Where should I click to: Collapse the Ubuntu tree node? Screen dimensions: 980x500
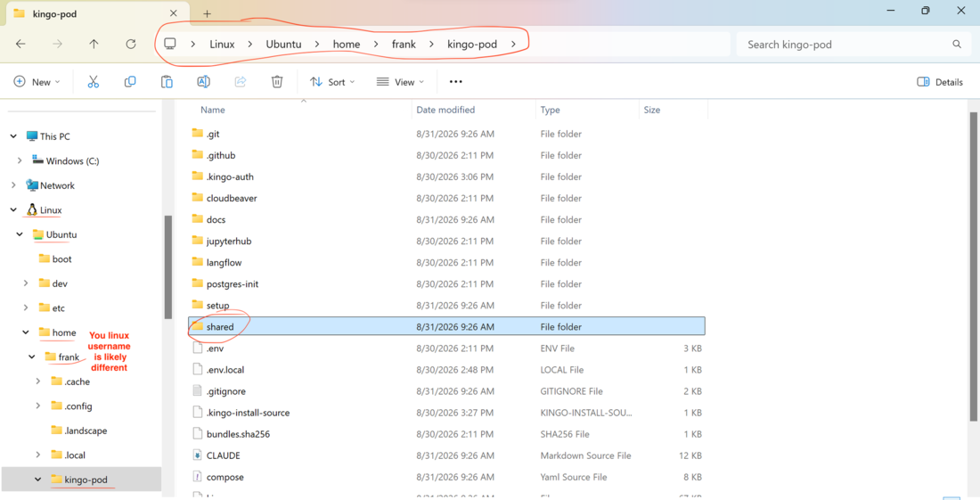(x=20, y=234)
